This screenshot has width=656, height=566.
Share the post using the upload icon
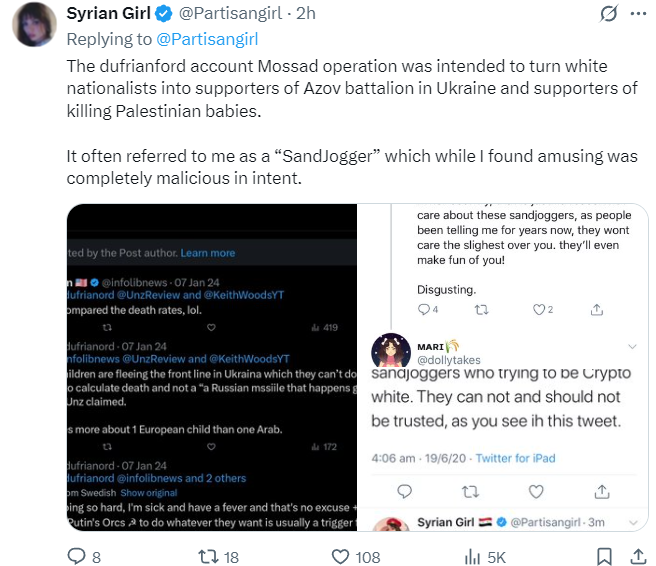(635, 556)
